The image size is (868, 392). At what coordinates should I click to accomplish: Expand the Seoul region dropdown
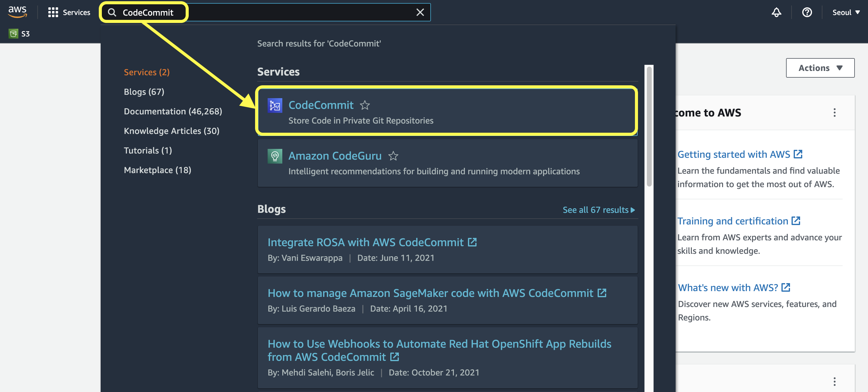pyautogui.click(x=846, y=13)
